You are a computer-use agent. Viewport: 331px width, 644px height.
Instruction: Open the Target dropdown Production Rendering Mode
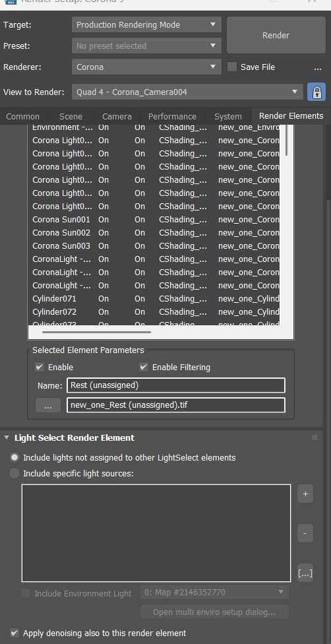(x=146, y=24)
